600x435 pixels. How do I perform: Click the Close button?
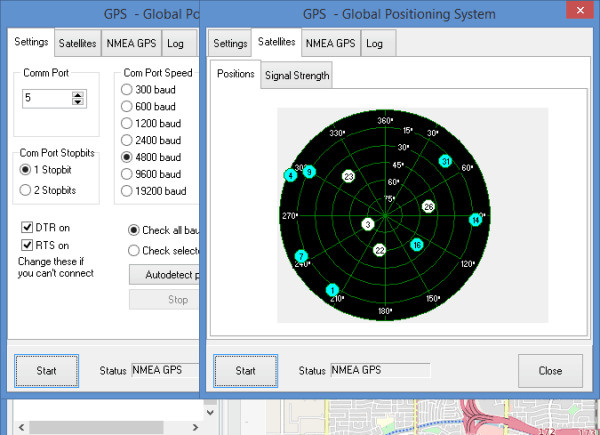pos(549,370)
